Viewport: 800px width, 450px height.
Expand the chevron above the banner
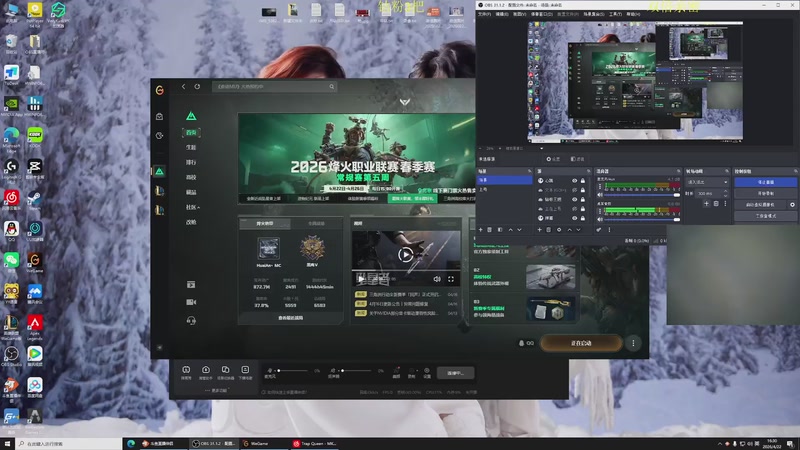tap(403, 102)
